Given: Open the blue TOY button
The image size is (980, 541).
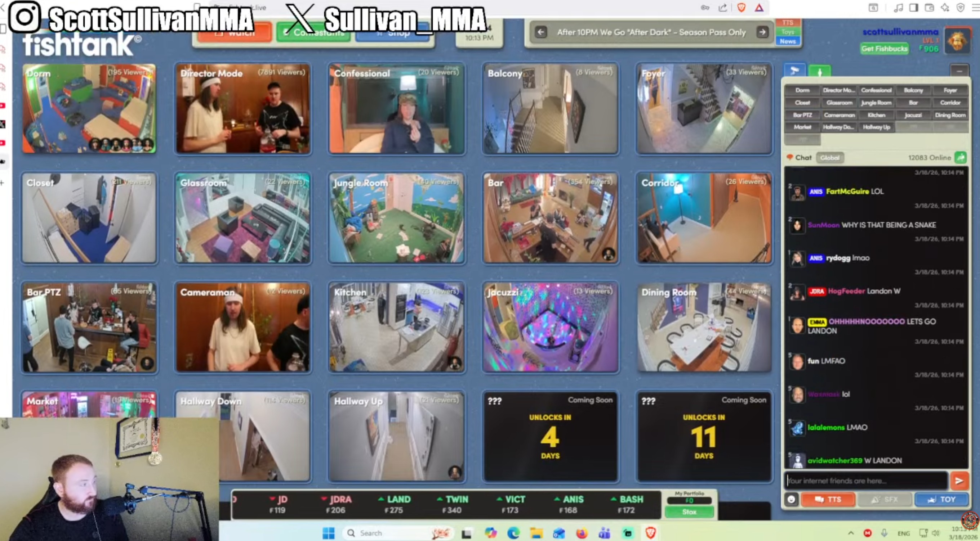Looking at the screenshot, I should [x=941, y=499].
